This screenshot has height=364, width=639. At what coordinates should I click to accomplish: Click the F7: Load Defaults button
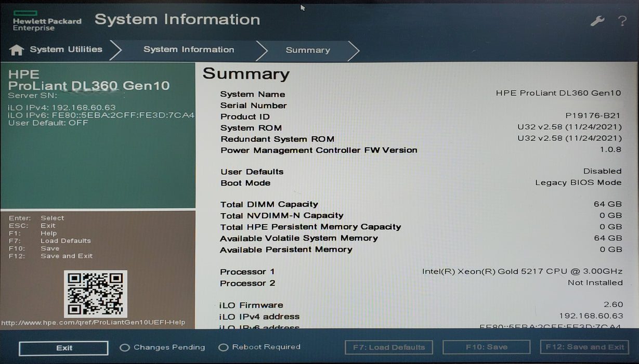tap(389, 347)
